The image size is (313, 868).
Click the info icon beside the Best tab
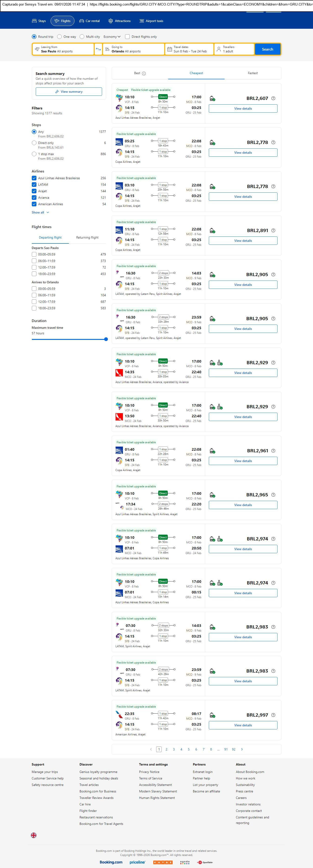pyautogui.click(x=144, y=73)
